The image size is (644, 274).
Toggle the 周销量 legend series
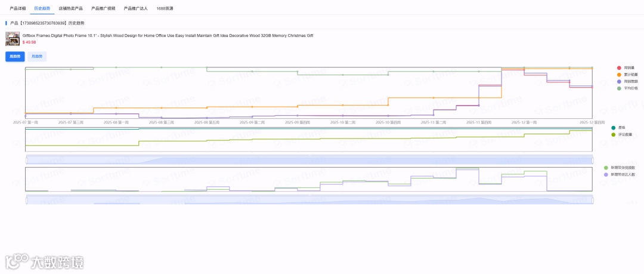pos(625,67)
